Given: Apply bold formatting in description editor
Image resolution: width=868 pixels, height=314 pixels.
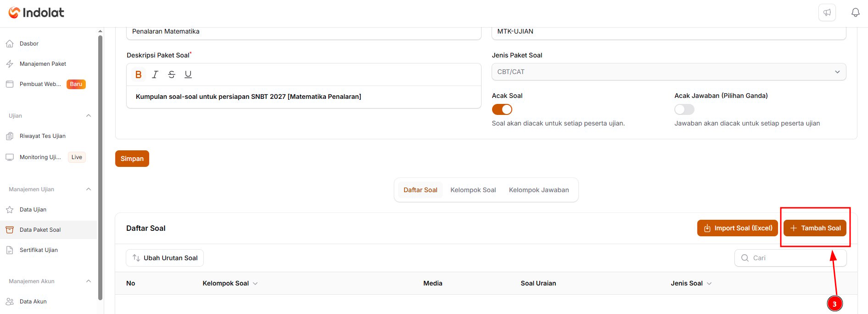Looking at the screenshot, I should click(x=138, y=74).
